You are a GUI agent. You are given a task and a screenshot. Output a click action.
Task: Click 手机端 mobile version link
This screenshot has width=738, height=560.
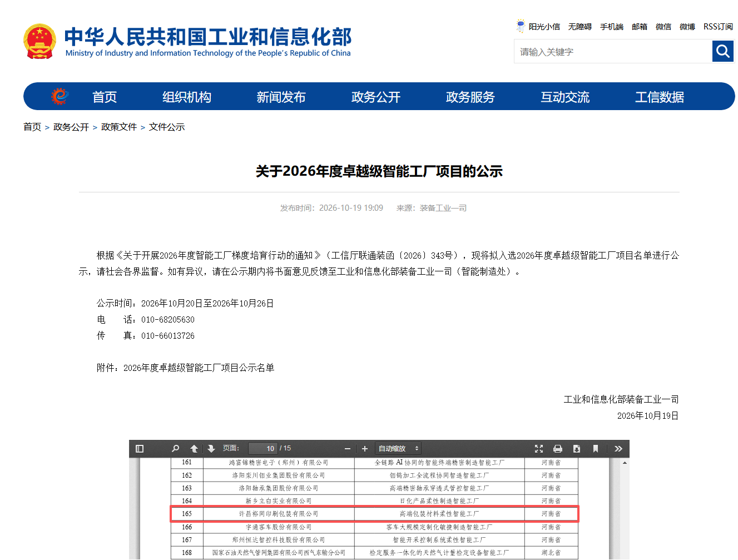tap(612, 27)
